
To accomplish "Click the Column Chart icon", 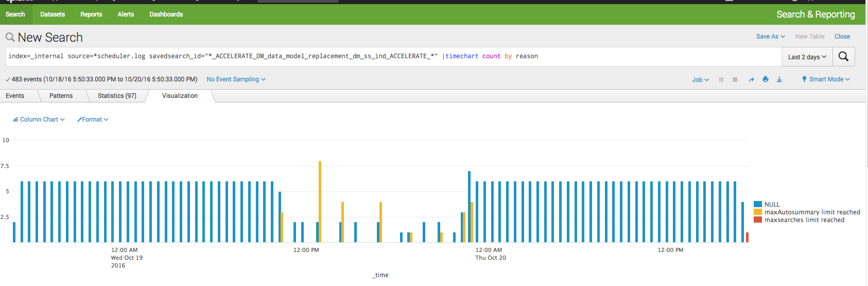I will [15, 120].
